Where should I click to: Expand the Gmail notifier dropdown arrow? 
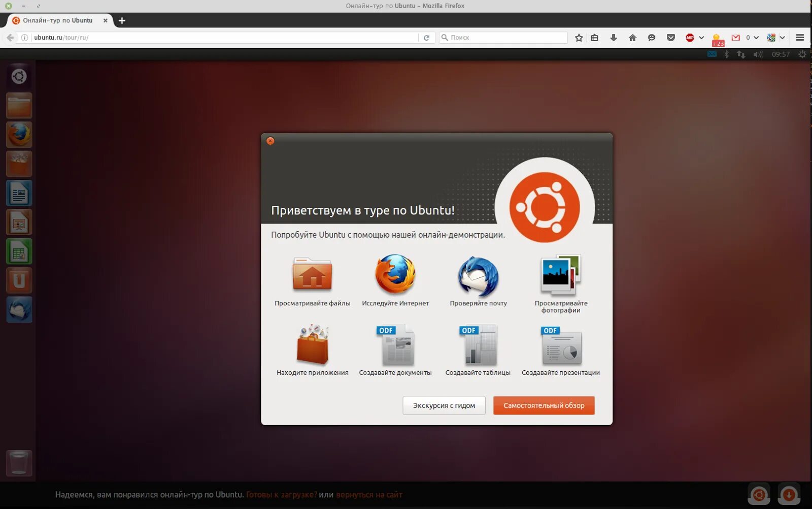click(x=756, y=38)
